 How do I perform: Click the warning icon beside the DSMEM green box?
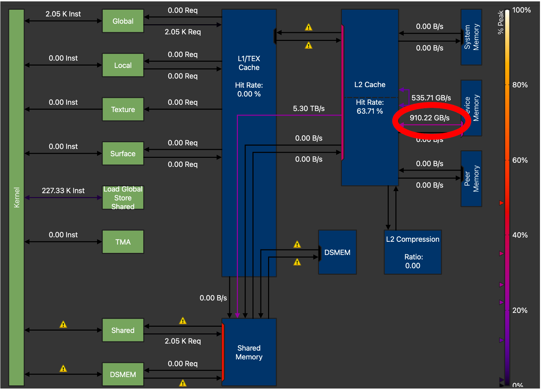[63, 368]
